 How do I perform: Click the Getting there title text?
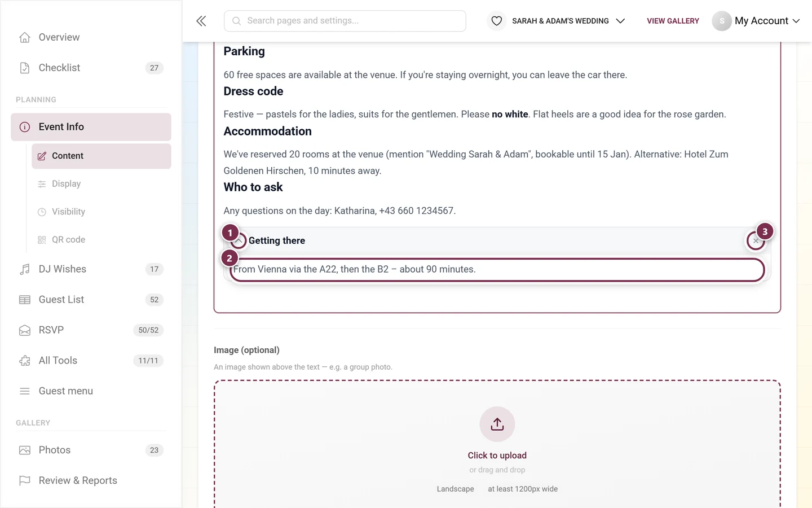(277, 241)
